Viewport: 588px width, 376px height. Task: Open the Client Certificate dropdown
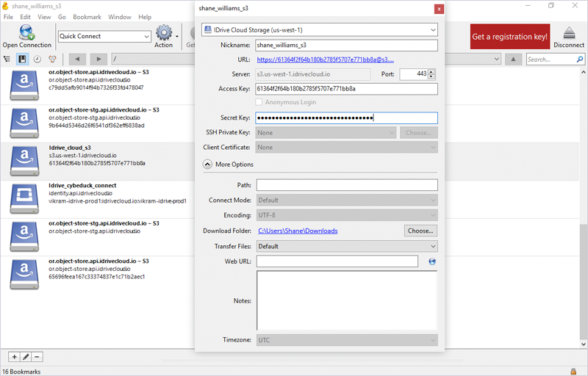pos(346,147)
